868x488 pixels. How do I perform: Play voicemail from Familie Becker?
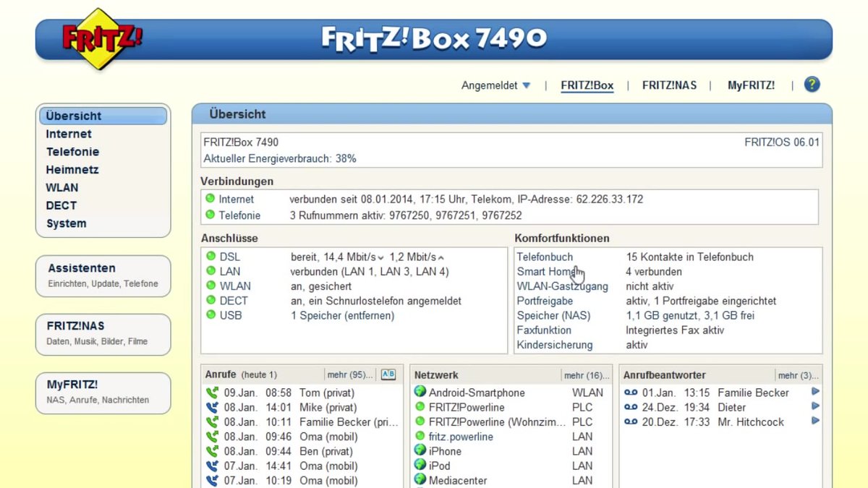tap(816, 392)
